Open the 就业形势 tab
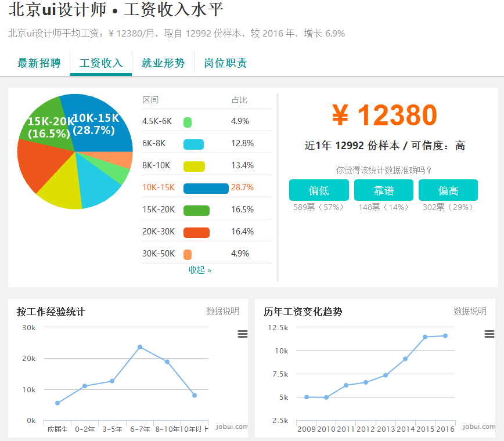Screen dimensions: 504x441 tap(163, 63)
